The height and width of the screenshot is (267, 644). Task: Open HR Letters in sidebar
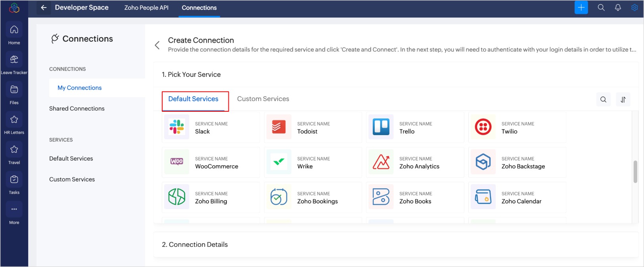tap(14, 120)
